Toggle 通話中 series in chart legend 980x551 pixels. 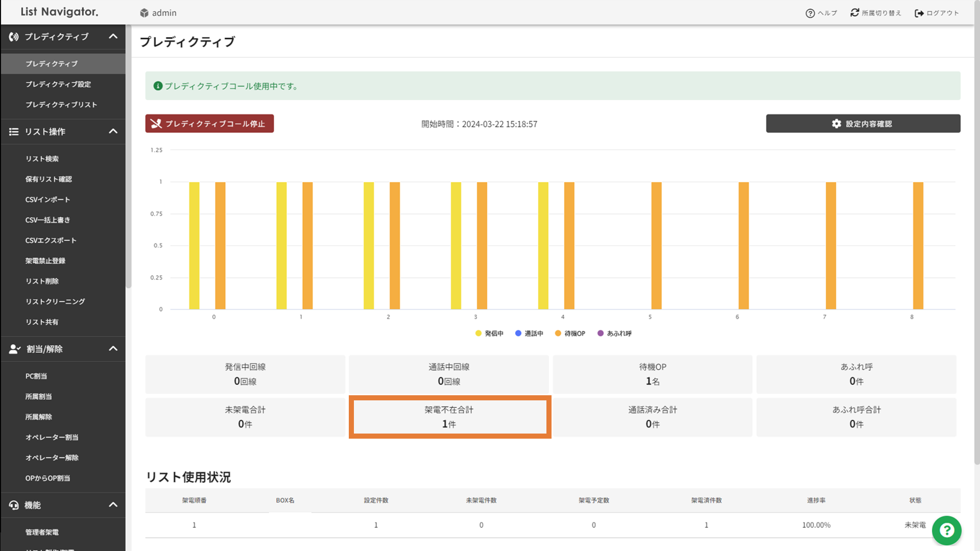(529, 333)
